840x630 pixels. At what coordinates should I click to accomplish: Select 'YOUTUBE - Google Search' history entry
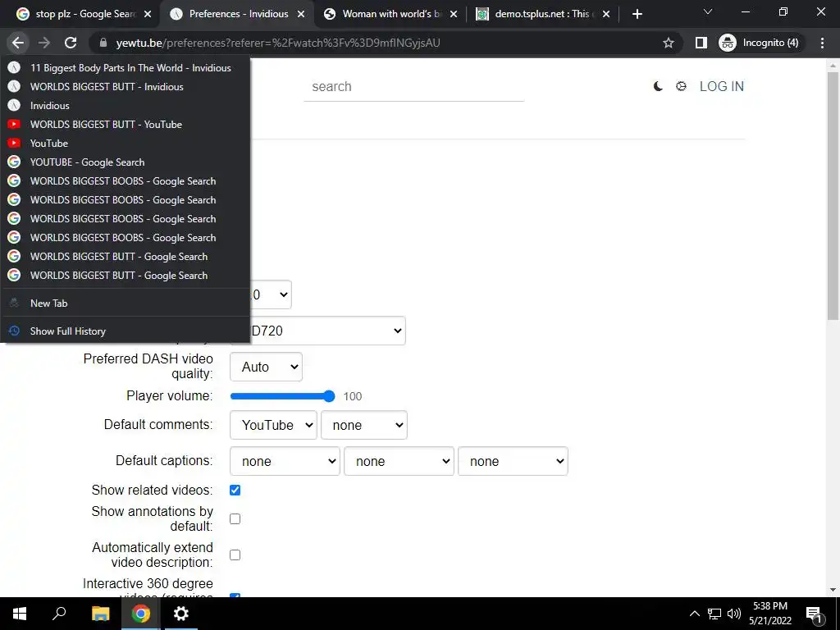pos(126,162)
